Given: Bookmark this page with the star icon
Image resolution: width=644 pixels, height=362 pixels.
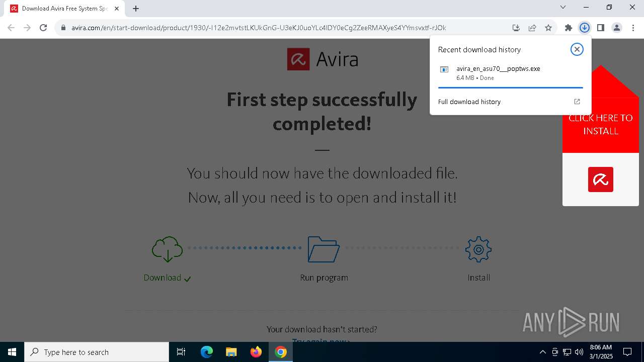Looking at the screenshot, I should (548, 28).
